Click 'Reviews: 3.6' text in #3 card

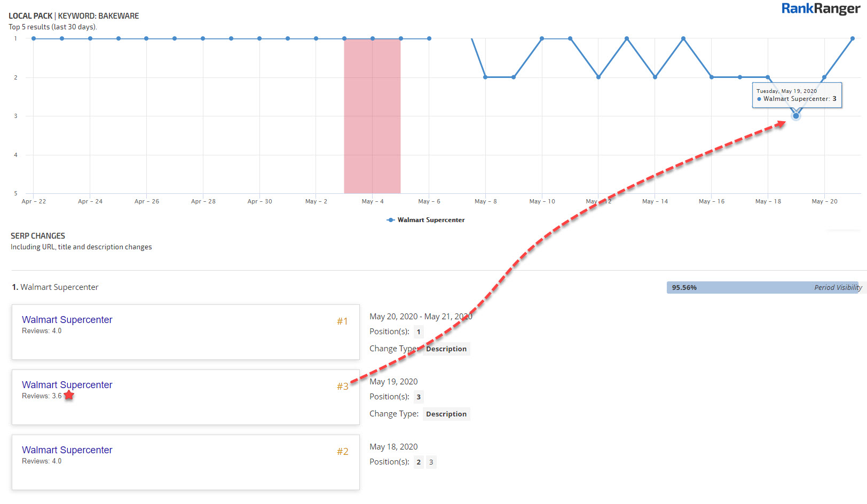coord(42,396)
